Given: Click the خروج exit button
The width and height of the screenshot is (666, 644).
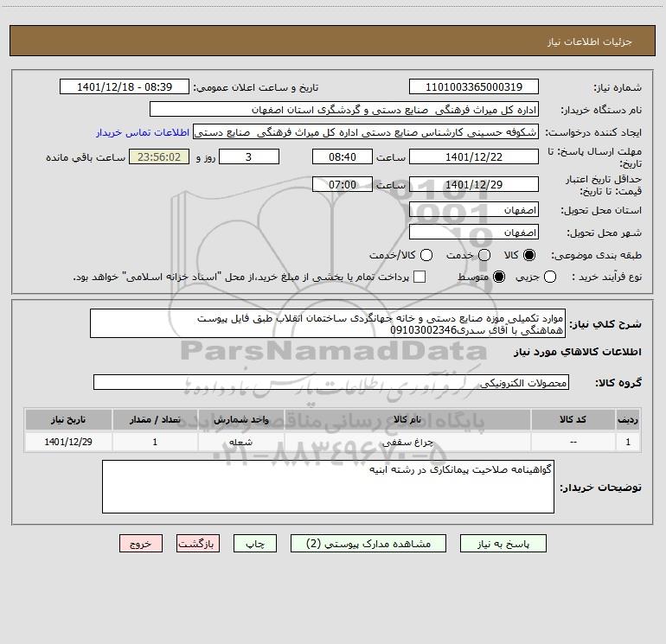Looking at the screenshot, I should (x=141, y=544).
